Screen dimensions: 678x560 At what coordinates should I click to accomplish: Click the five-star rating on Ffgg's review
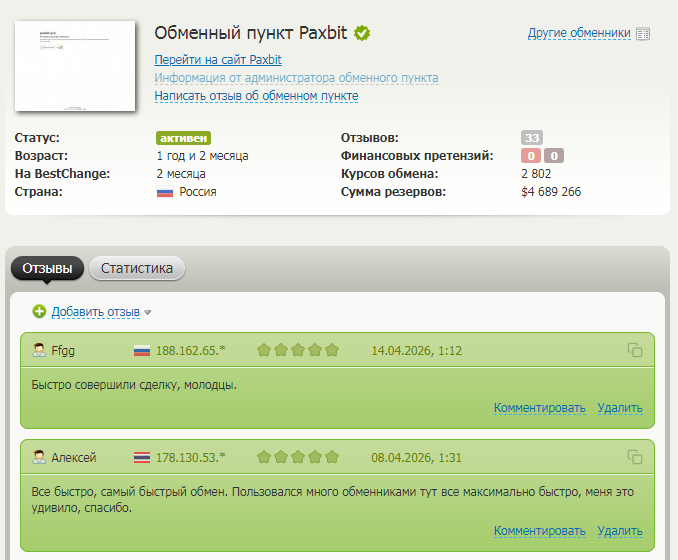pos(298,350)
